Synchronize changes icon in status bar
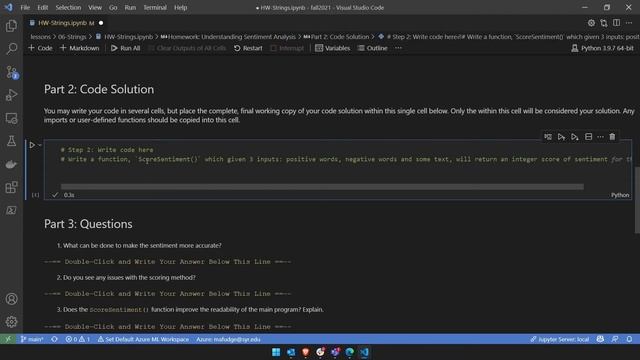The image size is (640, 360). (x=54, y=339)
